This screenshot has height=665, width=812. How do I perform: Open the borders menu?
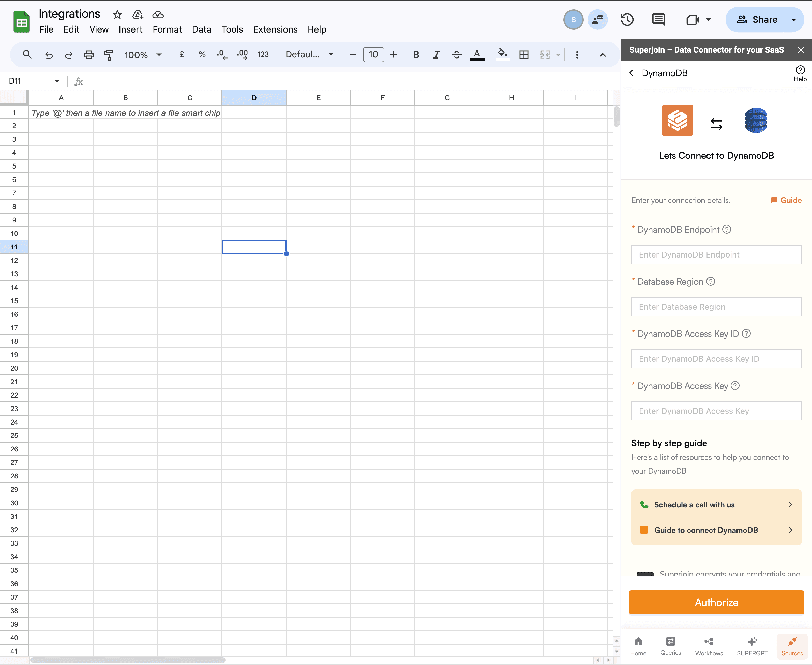(524, 55)
